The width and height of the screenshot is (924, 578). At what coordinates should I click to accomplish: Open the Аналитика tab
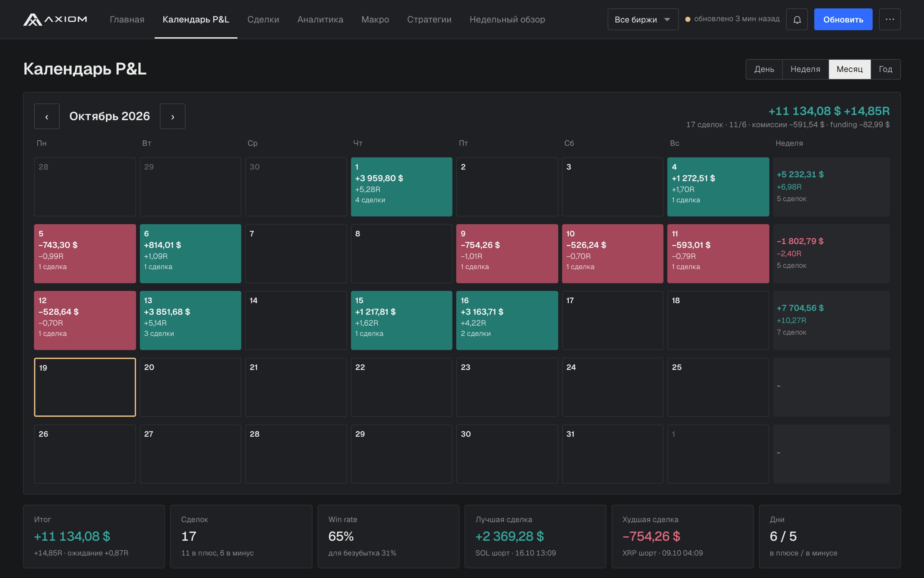(x=320, y=19)
